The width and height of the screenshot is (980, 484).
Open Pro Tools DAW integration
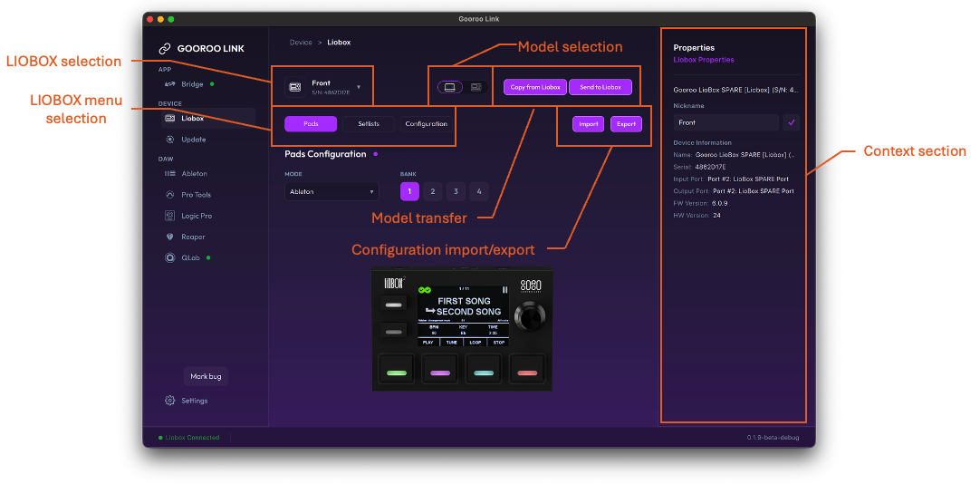pos(187,195)
